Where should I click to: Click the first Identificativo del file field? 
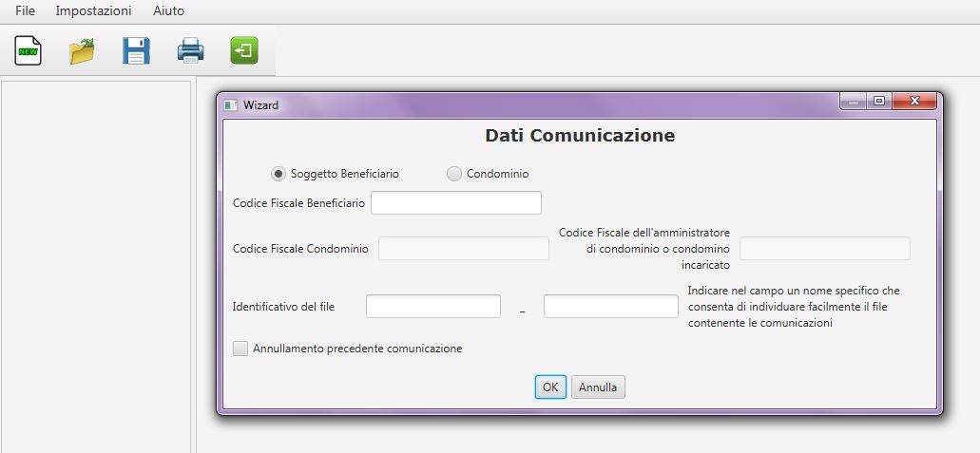[x=433, y=306]
